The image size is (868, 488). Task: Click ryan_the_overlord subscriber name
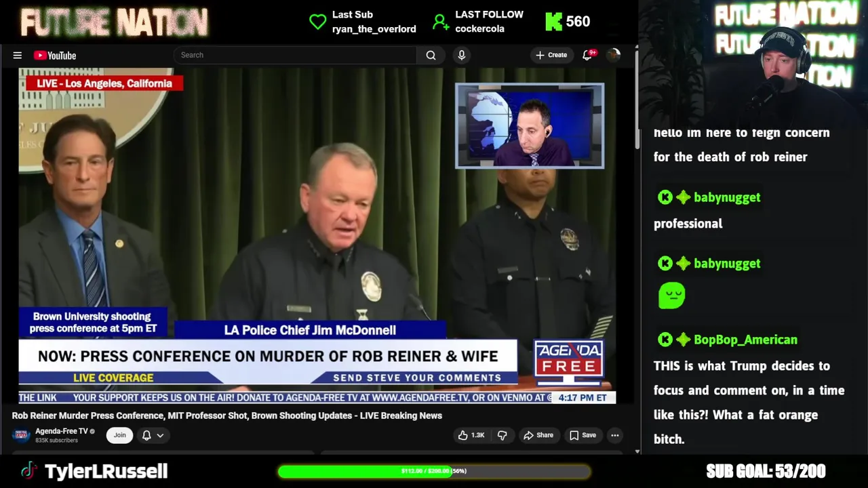pos(374,28)
